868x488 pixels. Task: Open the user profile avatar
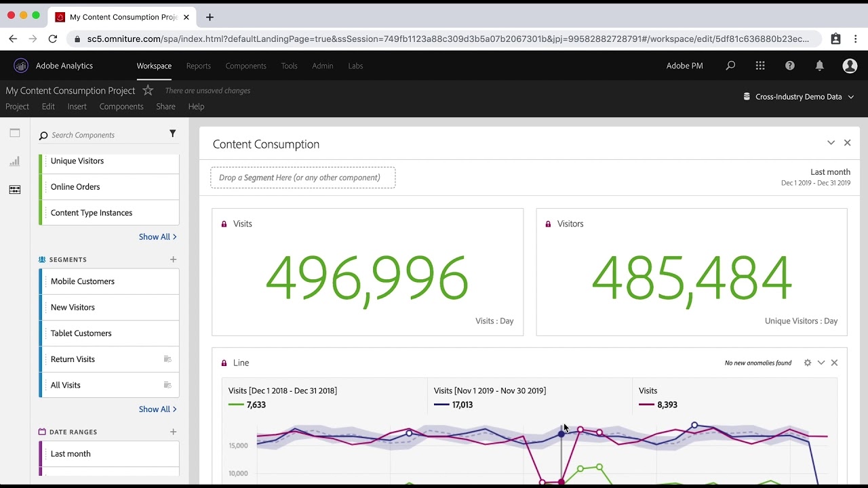pyautogui.click(x=850, y=66)
